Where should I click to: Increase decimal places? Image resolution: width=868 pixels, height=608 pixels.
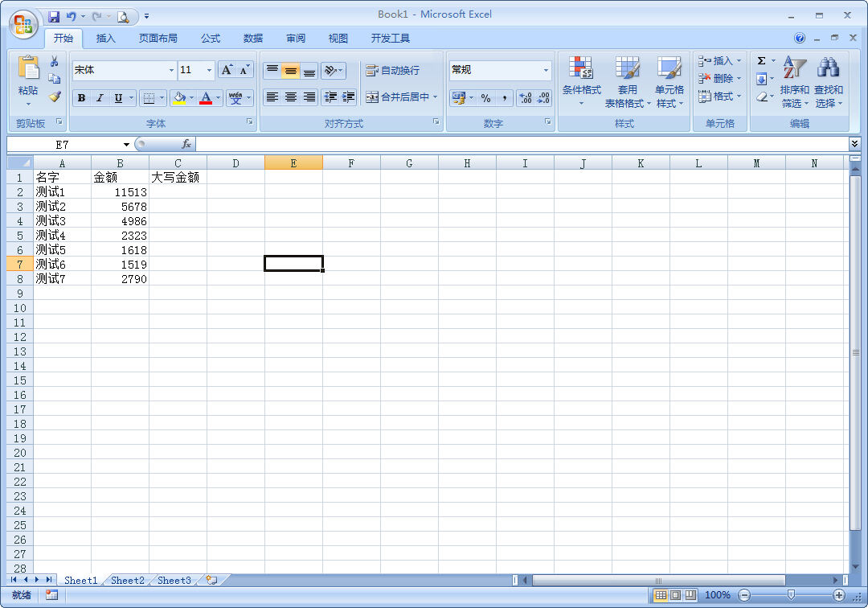(526, 98)
